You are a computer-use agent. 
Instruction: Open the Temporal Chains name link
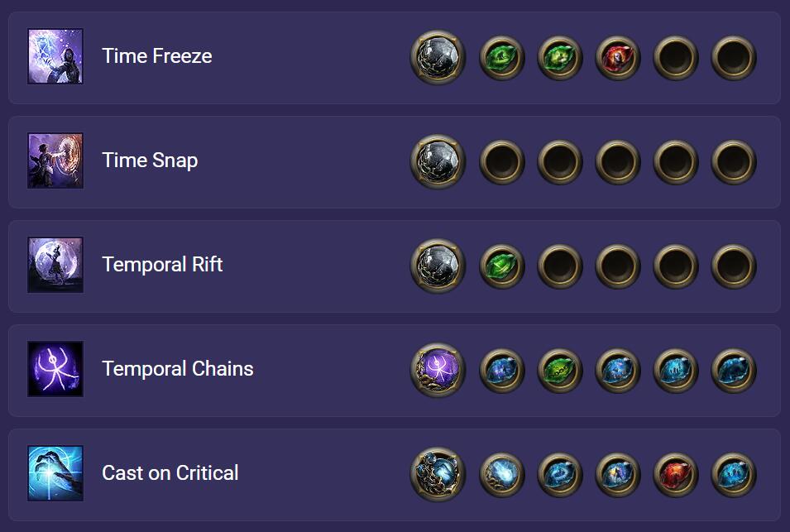(x=177, y=369)
